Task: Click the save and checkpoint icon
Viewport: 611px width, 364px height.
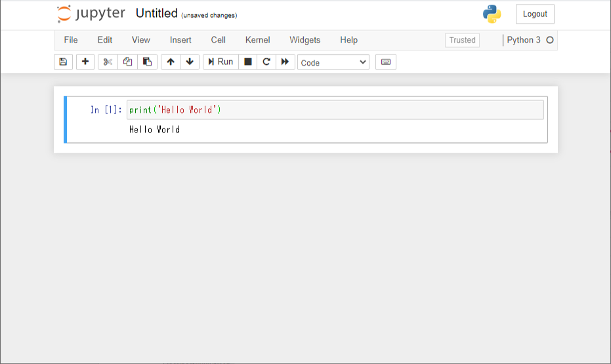Action: (63, 62)
